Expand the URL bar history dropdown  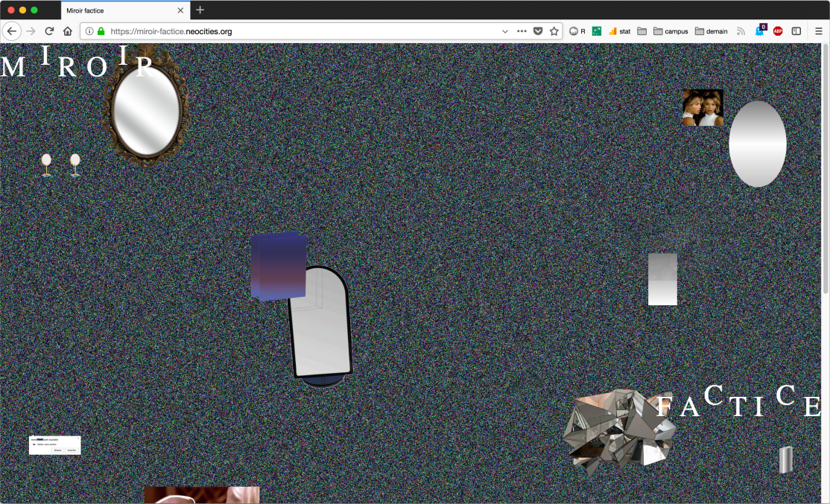[x=505, y=31]
